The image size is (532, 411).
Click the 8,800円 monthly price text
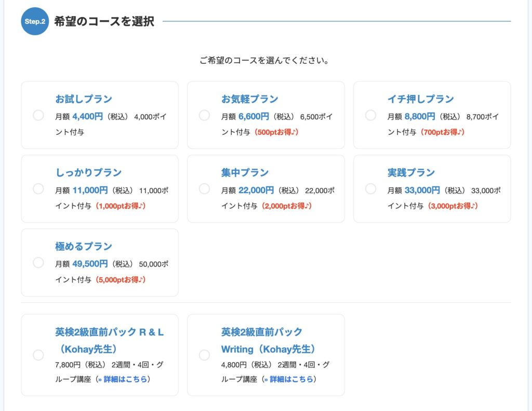coord(420,116)
